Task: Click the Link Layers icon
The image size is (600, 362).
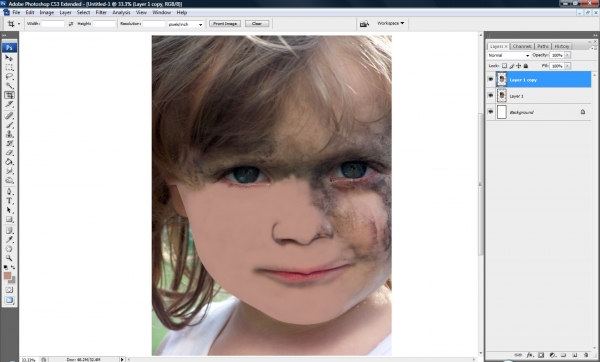Action: [518, 355]
